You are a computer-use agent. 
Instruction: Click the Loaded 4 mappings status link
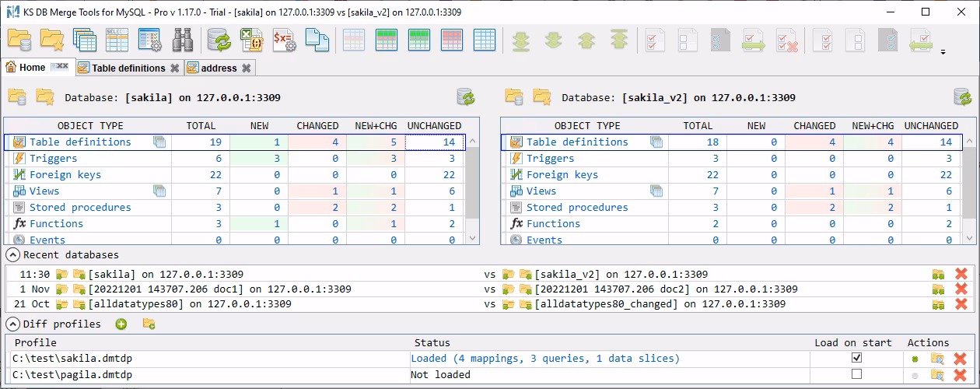click(x=544, y=359)
